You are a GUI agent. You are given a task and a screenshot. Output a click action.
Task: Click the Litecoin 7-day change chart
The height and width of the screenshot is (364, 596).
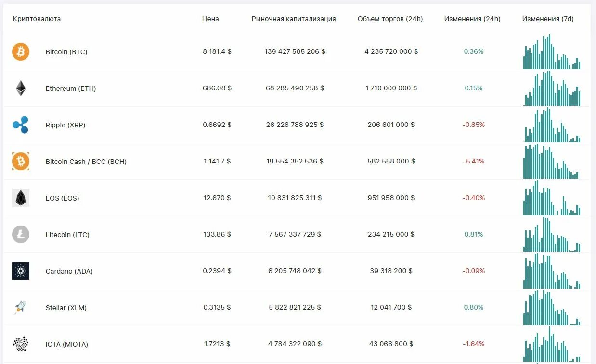pos(552,235)
